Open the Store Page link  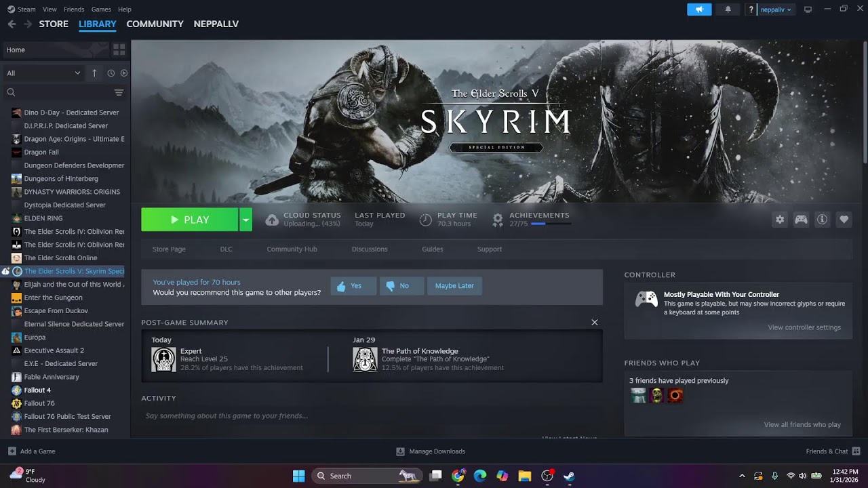point(169,249)
